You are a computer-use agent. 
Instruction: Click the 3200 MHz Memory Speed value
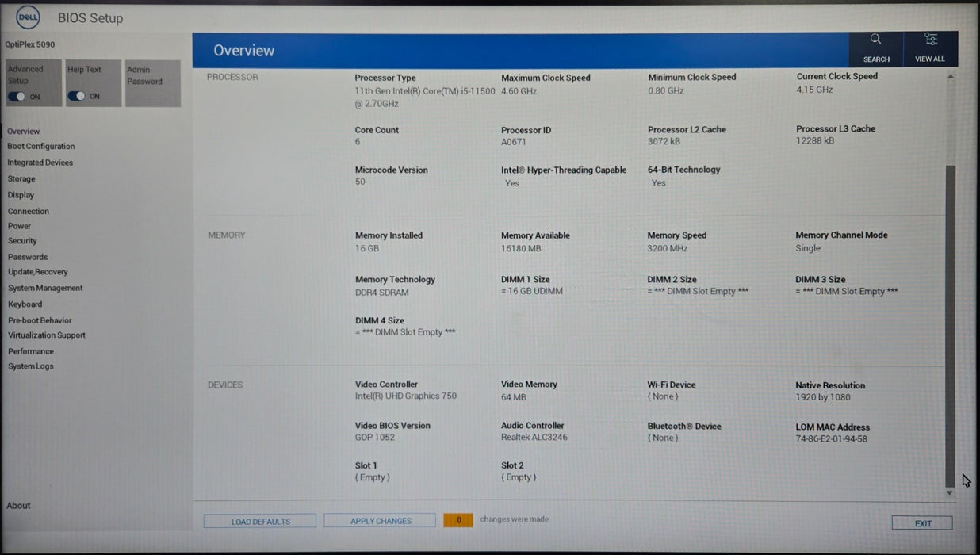pos(668,248)
